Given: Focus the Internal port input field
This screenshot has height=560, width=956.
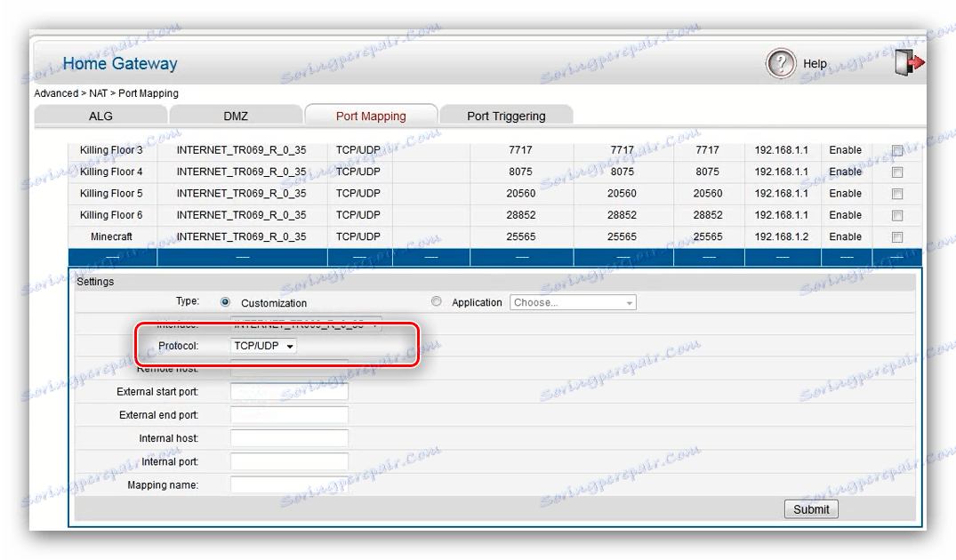Looking at the screenshot, I should 289,461.
